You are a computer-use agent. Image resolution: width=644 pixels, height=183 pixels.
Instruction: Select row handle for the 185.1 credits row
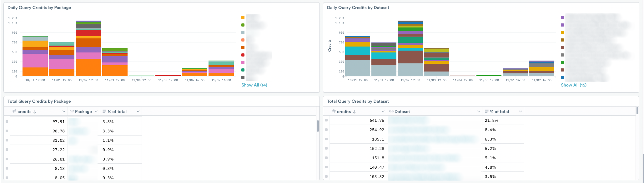coord(326,139)
